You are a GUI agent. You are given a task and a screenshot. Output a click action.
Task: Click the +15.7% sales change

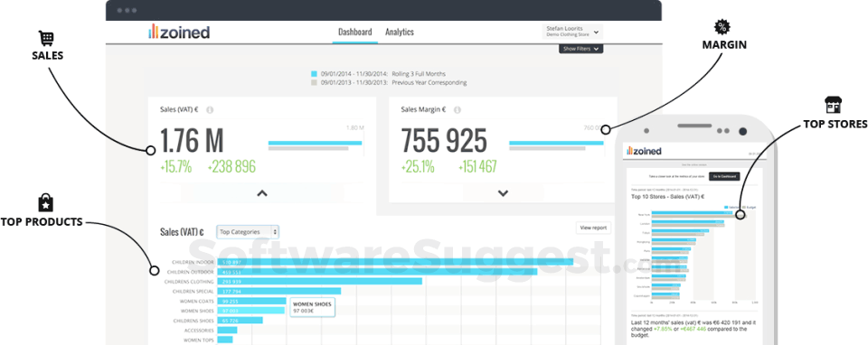pos(176,166)
